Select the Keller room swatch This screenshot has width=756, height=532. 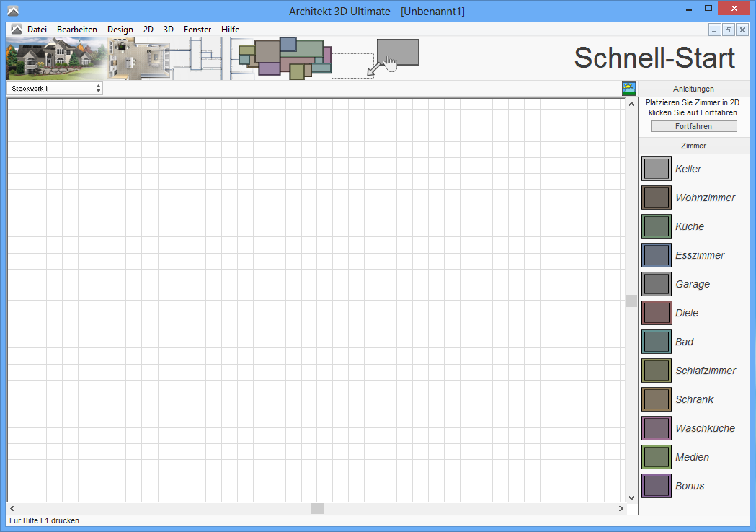point(657,169)
